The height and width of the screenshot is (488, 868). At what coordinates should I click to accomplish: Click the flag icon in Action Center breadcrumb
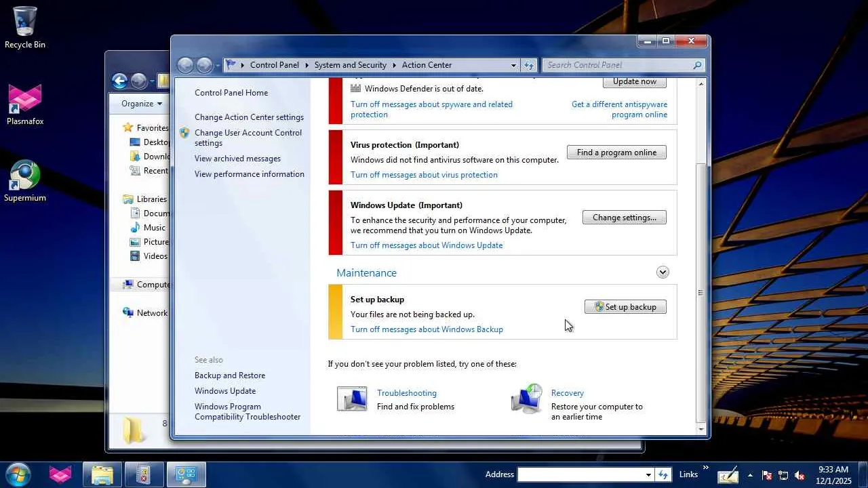tap(231, 65)
